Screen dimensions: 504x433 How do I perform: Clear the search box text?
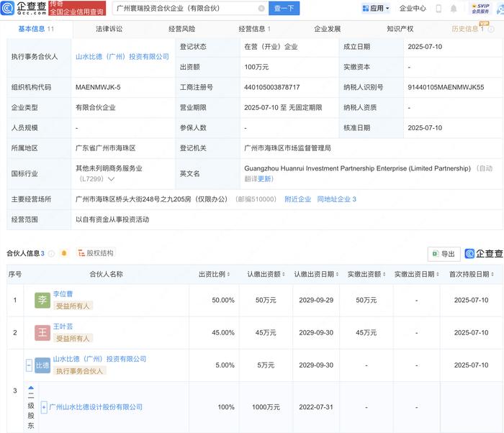point(261,9)
